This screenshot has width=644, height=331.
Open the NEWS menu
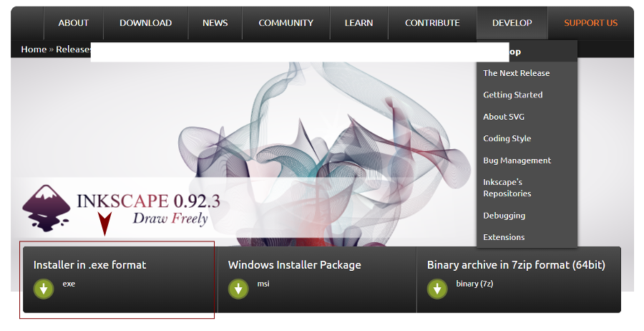(x=215, y=23)
